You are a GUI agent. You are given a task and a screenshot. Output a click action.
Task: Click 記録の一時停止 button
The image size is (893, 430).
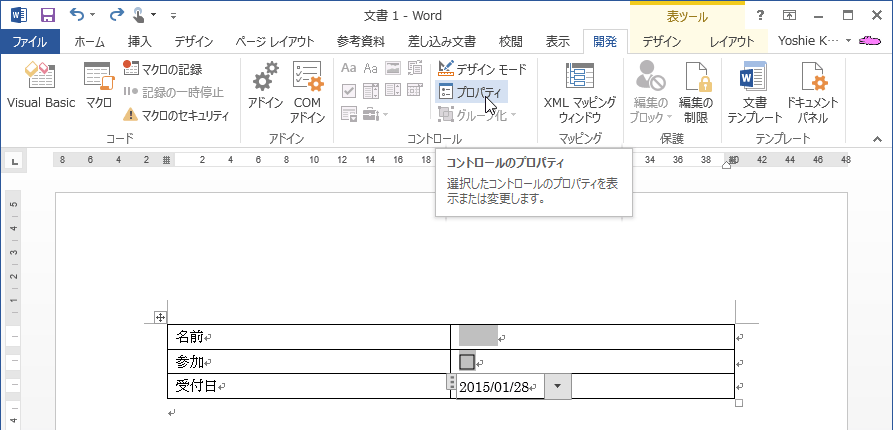coord(174,92)
